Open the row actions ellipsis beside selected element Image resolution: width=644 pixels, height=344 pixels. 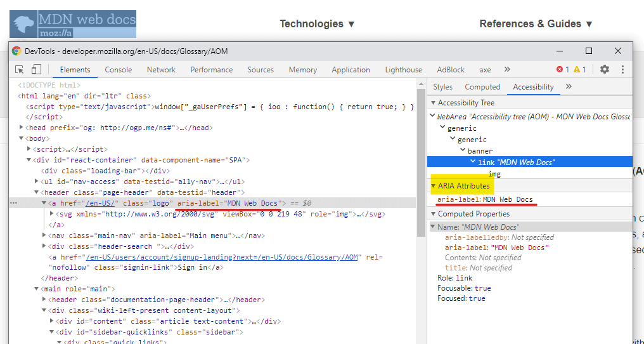click(13, 203)
